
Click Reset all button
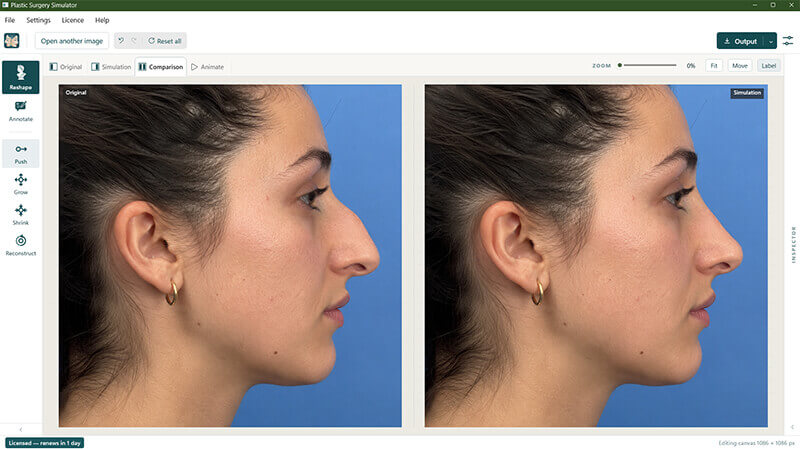165,41
